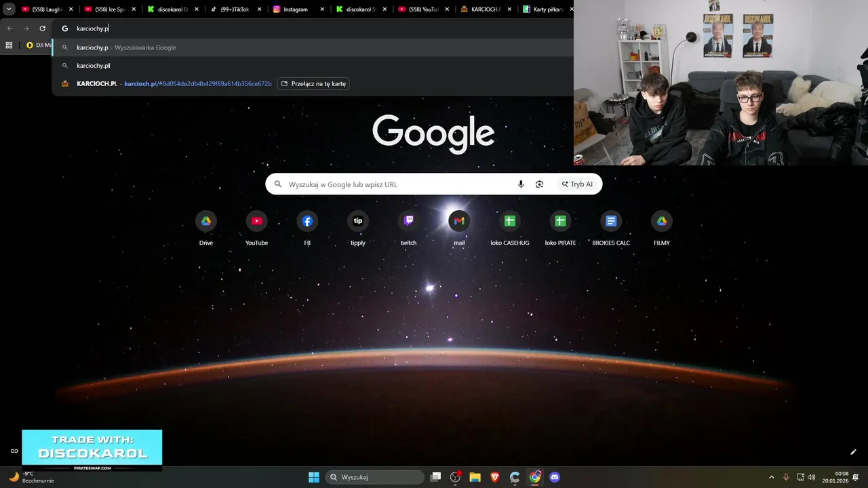868x488 pixels.
Task: Switch to the KARCIOCH.P tab
Action: pyautogui.click(x=486, y=9)
